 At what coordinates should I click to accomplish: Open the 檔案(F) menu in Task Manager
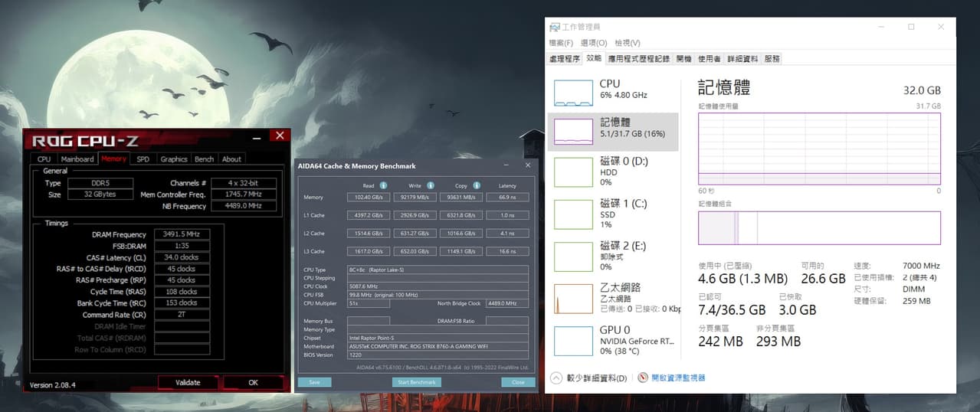pyautogui.click(x=561, y=43)
